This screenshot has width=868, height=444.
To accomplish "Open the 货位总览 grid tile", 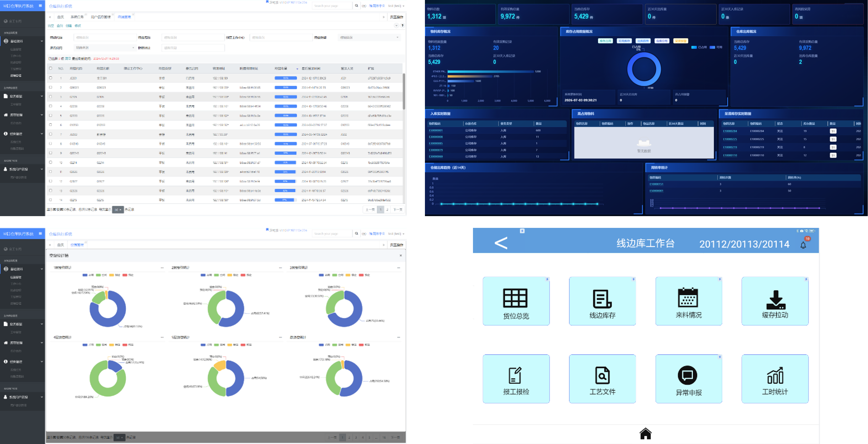I will [x=516, y=301].
